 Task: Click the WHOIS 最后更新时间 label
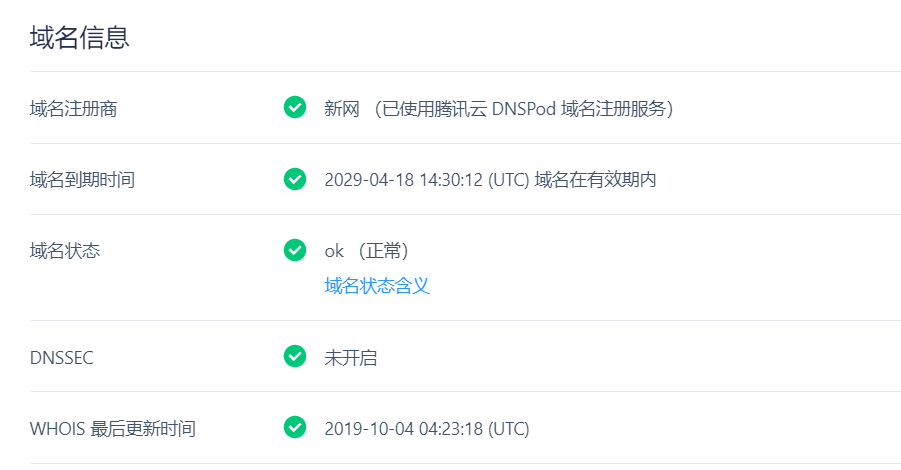113,429
